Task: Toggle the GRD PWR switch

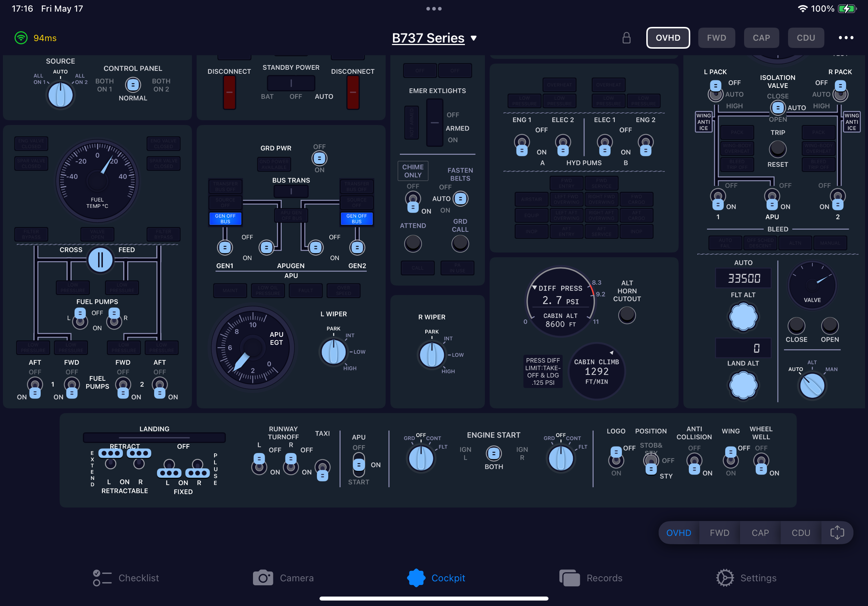Action: pyautogui.click(x=320, y=158)
